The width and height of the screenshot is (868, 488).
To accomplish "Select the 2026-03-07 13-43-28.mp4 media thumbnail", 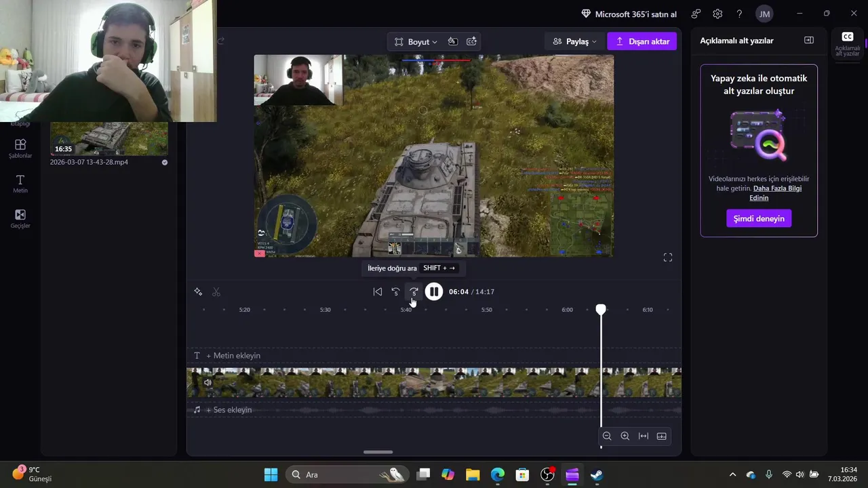I will click(x=109, y=139).
